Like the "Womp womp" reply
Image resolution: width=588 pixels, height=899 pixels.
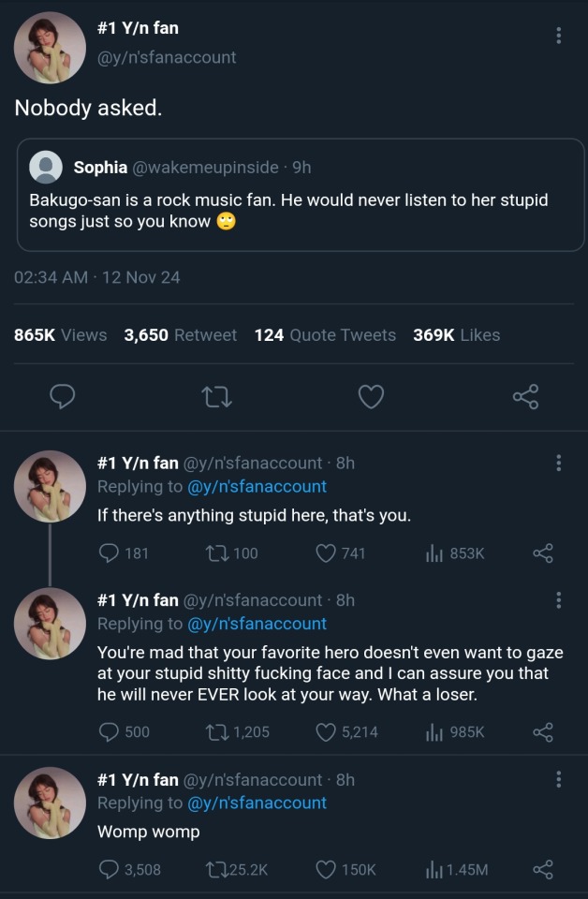326,869
